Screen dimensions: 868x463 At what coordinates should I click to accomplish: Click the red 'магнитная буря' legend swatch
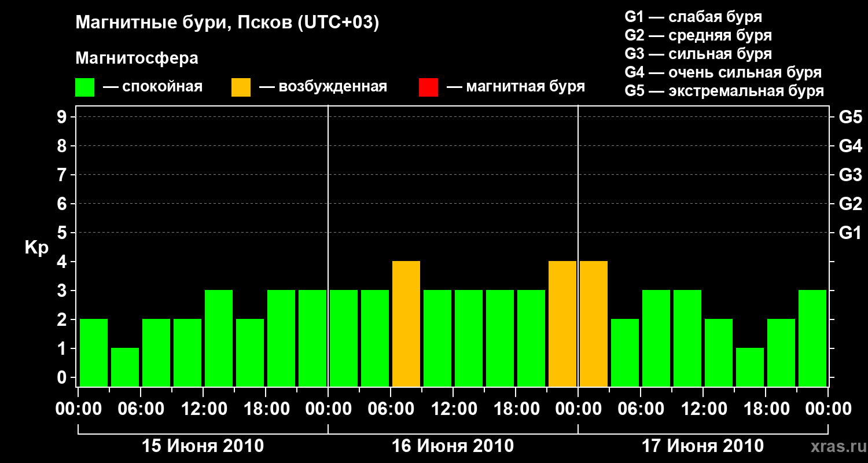tap(429, 87)
